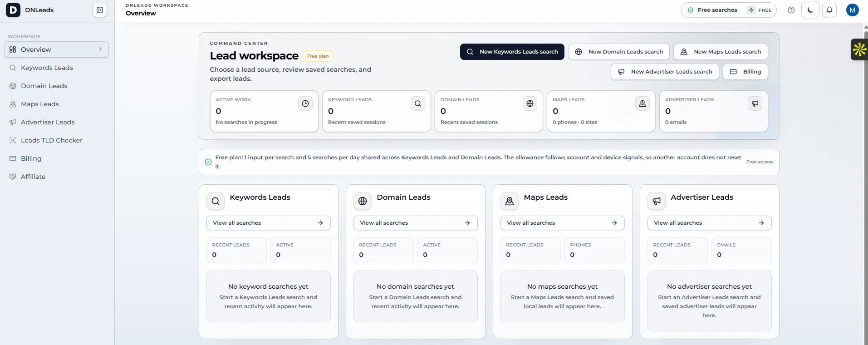Click Keyword Leads stat search icon
Image resolution: width=868 pixels, height=345 pixels.
[418, 103]
